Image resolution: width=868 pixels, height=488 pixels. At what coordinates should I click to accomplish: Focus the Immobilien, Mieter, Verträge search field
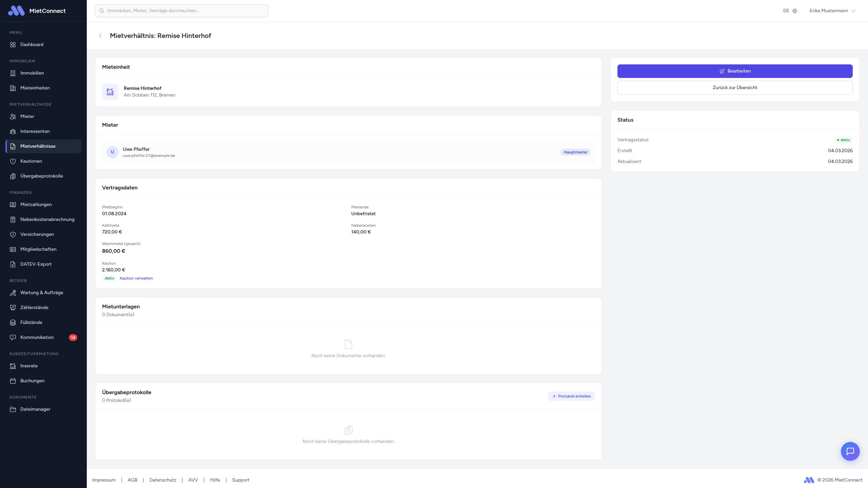coord(182,11)
